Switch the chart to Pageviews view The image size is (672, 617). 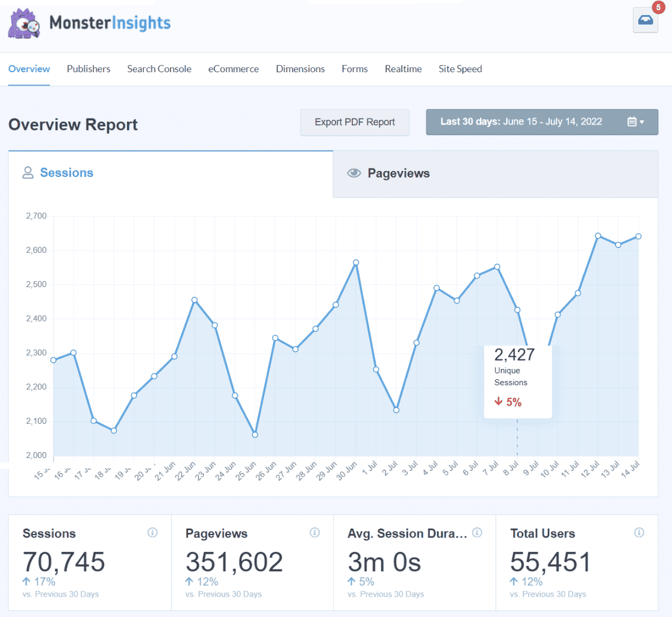(x=399, y=173)
